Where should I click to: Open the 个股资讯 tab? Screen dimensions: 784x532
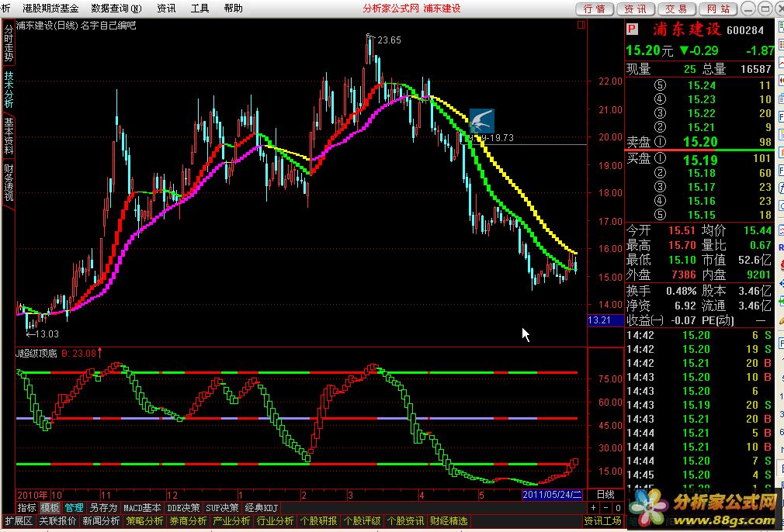click(x=405, y=521)
